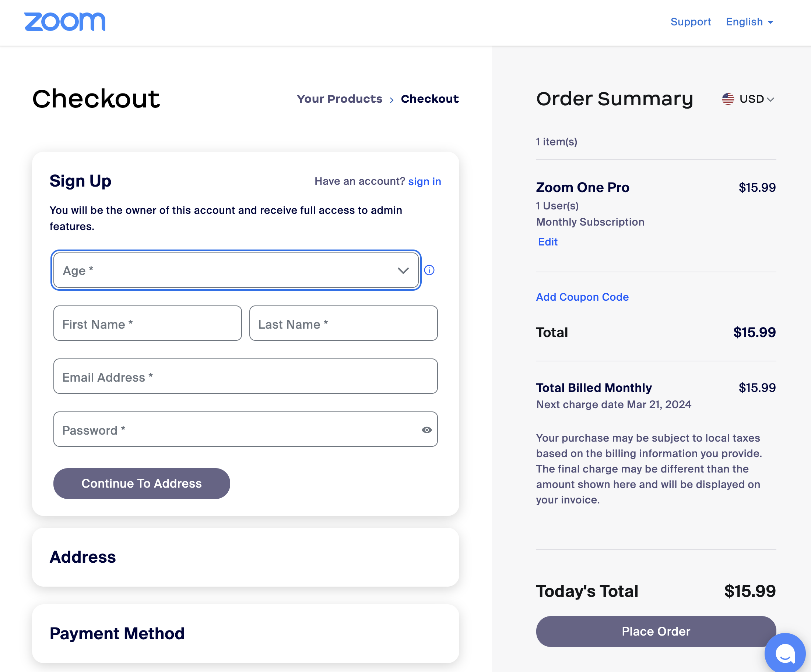Click the Checkout breadcrumb item

coord(429,99)
